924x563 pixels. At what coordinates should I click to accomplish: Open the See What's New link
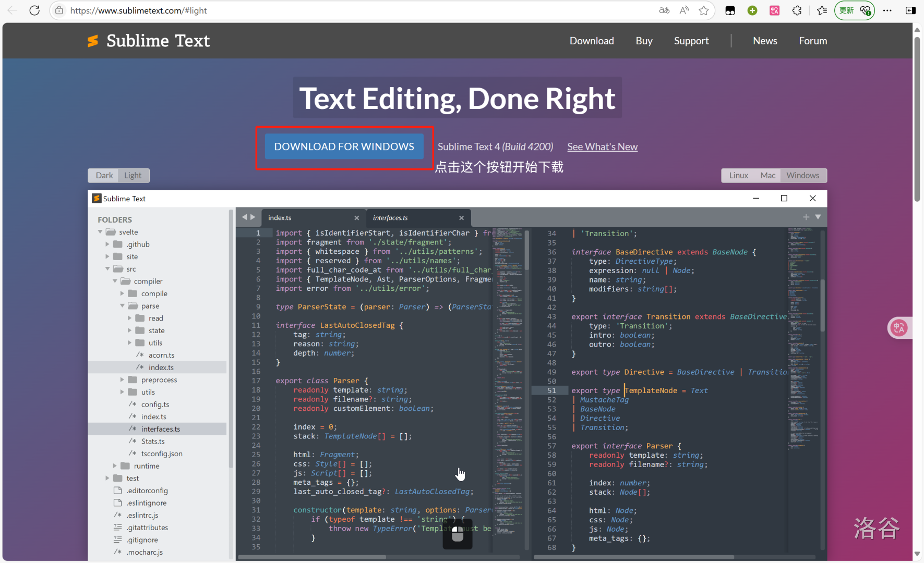pyautogui.click(x=602, y=146)
